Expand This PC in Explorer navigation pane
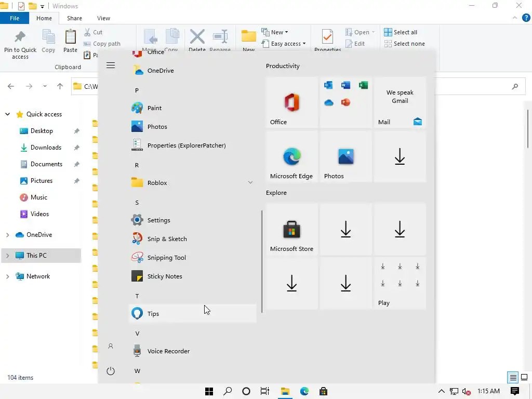Viewport: 532px width, 399px height. (x=7, y=256)
